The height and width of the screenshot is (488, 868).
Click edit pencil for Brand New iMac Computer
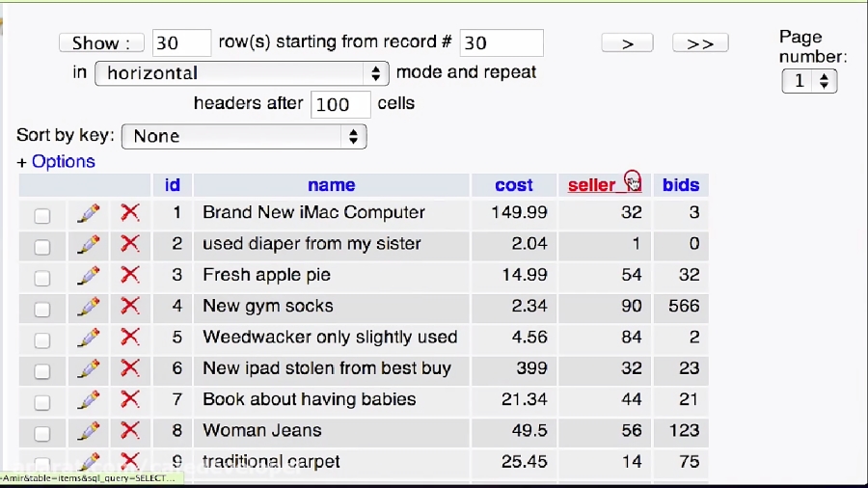coord(89,213)
